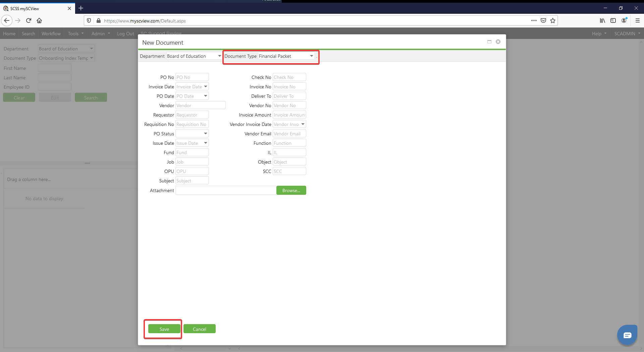Expand the Tools menu

(76, 34)
